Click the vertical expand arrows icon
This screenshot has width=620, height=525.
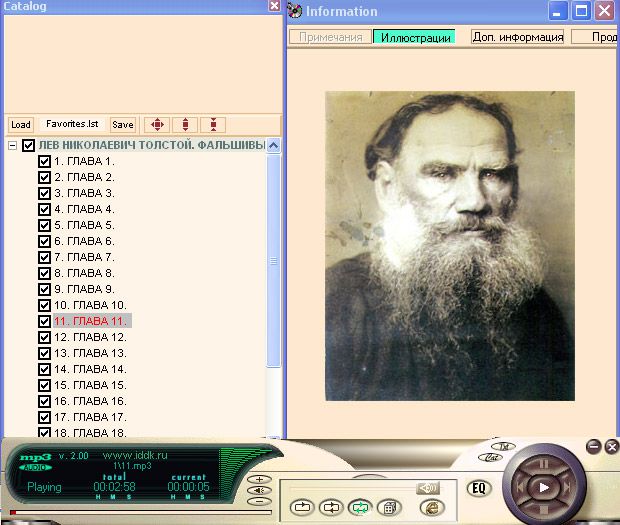(185, 125)
